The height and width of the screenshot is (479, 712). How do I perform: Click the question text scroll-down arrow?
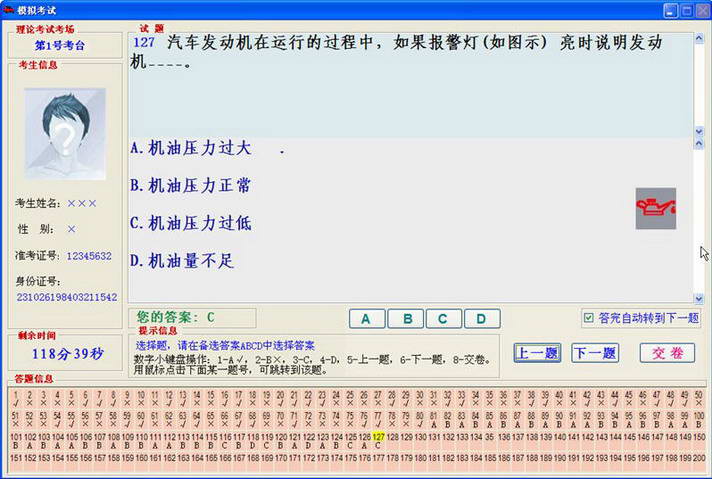pos(699,131)
